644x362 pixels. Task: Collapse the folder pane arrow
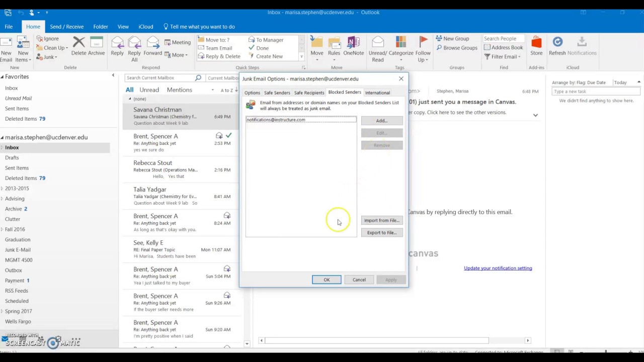(113, 75)
